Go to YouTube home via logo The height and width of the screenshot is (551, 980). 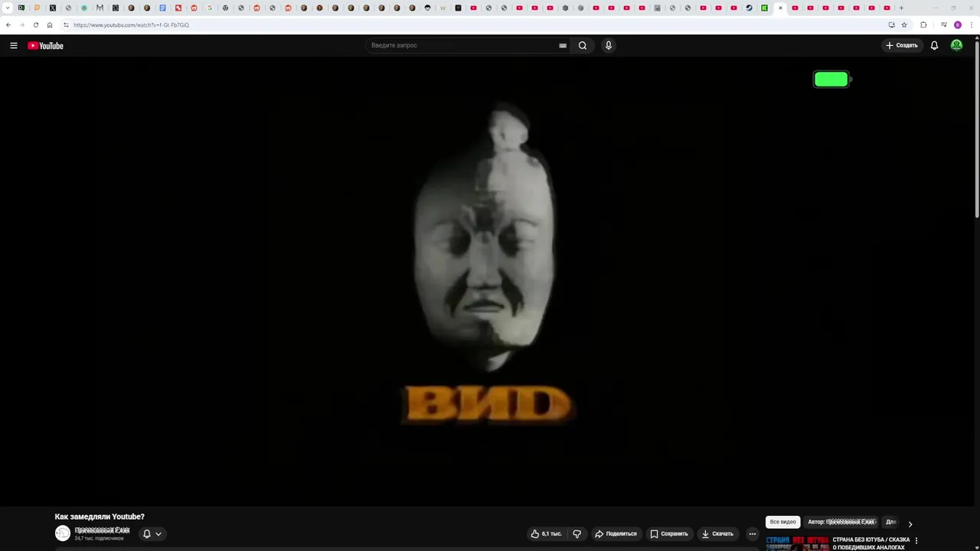coord(45,46)
